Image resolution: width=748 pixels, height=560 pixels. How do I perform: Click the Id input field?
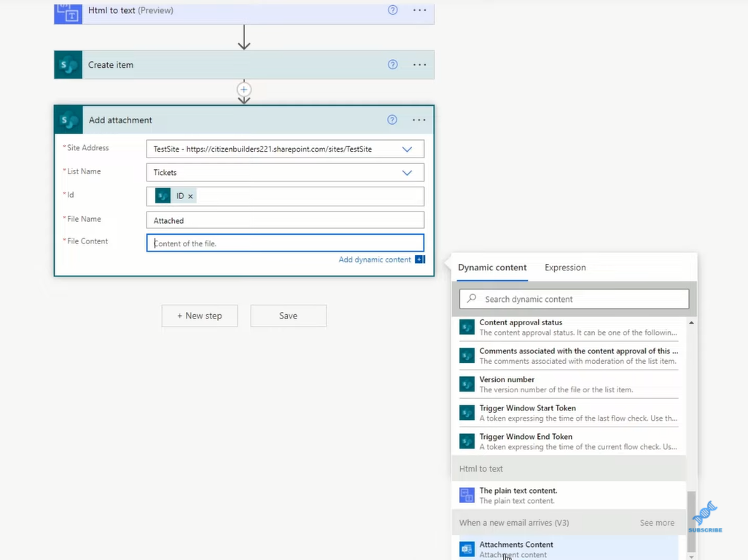(x=285, y=196)
